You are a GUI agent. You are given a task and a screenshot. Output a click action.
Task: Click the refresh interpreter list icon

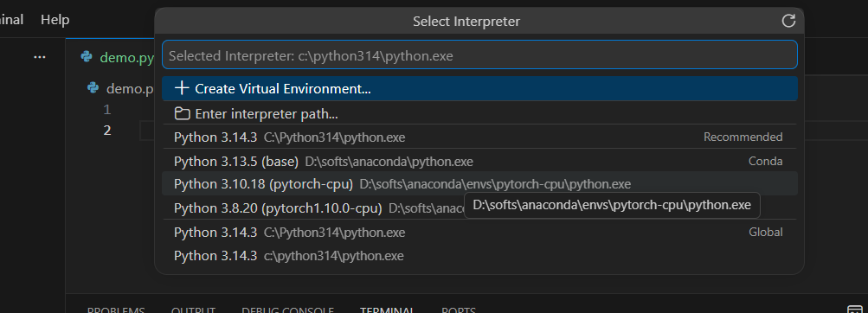pyautogui.click(x=788, y=21)
